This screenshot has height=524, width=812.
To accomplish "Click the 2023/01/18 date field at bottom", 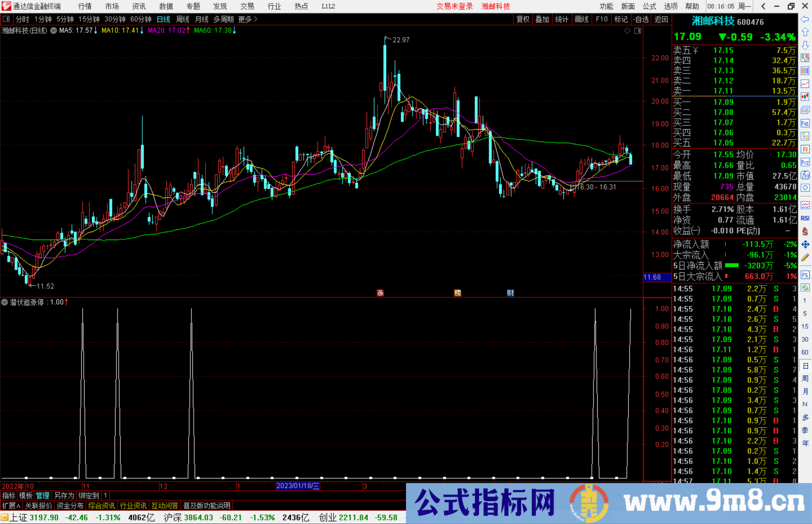I will click(298, 486).
